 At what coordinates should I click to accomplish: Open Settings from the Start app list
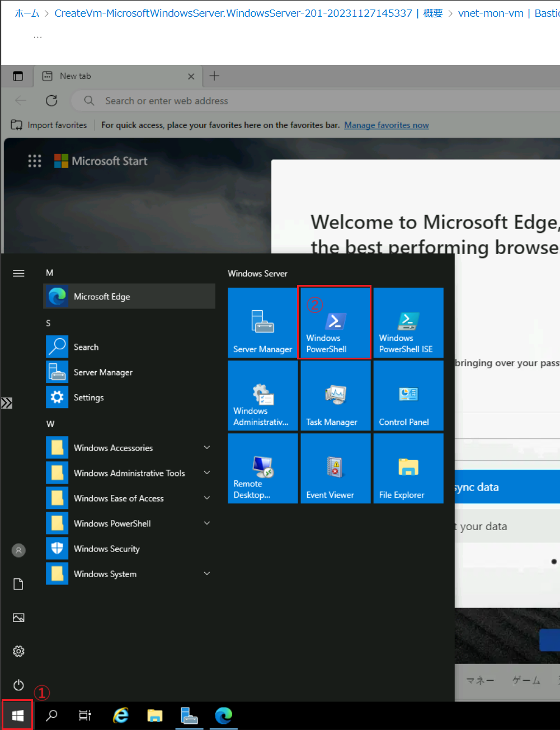pos(129,397)
